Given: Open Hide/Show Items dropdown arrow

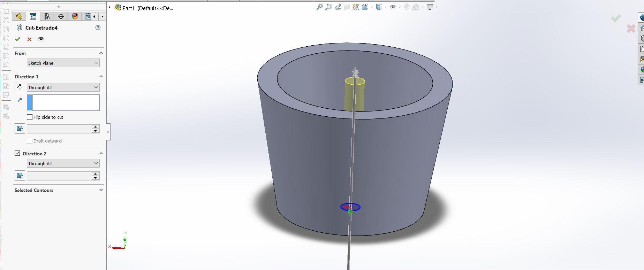Looking at the screenshot, I should click(400, 7).
